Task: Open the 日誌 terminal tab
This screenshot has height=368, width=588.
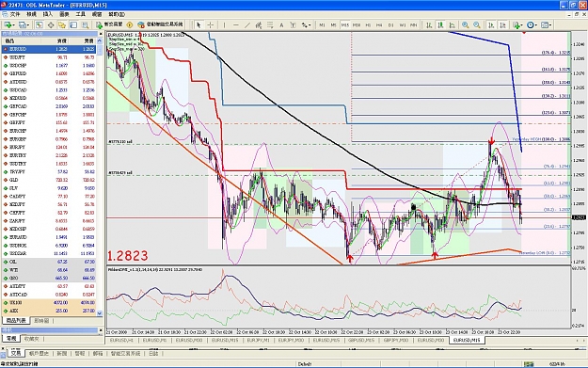Action: (153, 353)
